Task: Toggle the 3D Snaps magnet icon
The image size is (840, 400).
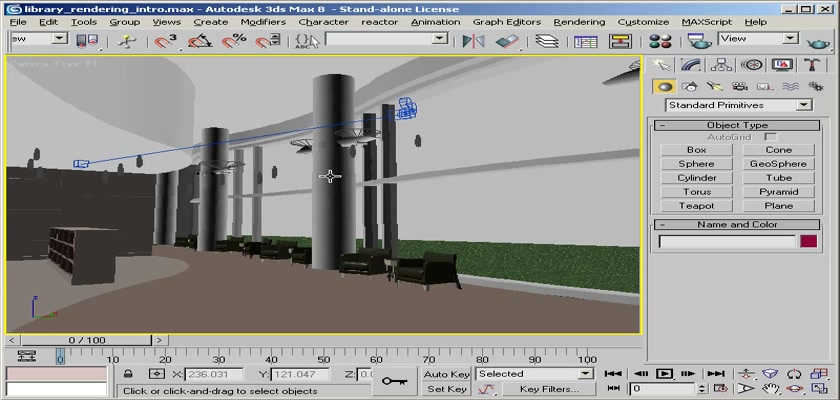Action: pos(165,40)
